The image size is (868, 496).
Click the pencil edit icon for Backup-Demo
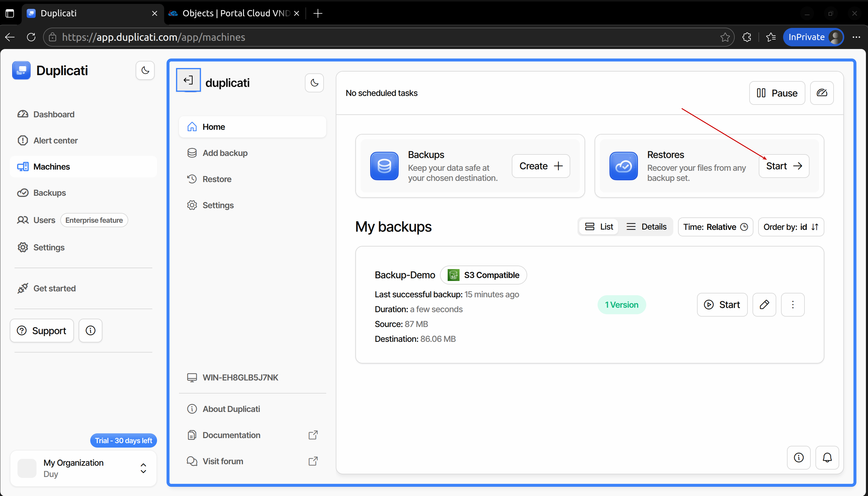tap(764, 304)
